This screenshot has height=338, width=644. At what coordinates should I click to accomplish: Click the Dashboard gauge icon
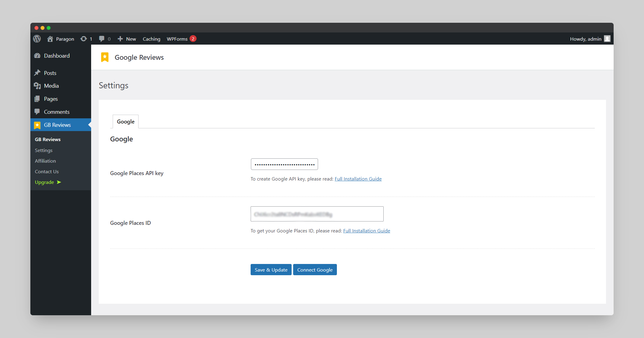point(37,56)
